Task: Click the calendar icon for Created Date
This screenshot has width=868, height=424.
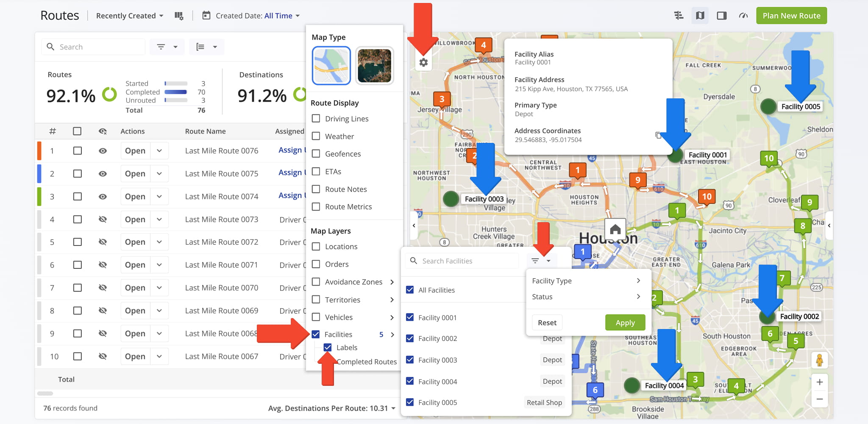Action: [206, 16]
